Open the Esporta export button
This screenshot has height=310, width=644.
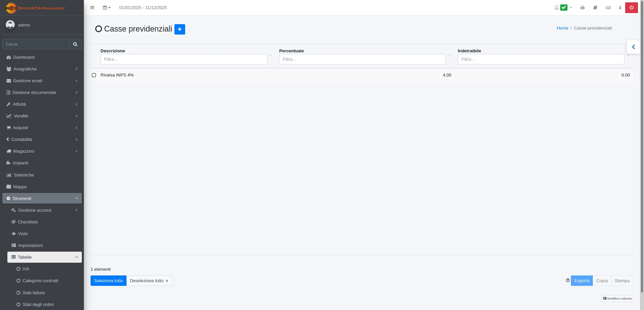point(581,281)
